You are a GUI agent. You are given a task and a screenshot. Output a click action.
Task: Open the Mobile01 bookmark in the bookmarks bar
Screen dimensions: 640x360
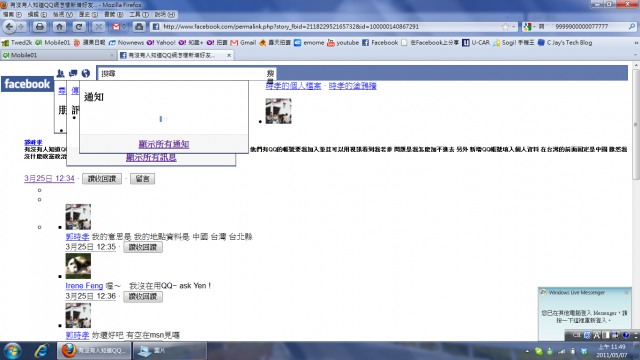pos(53,42)
